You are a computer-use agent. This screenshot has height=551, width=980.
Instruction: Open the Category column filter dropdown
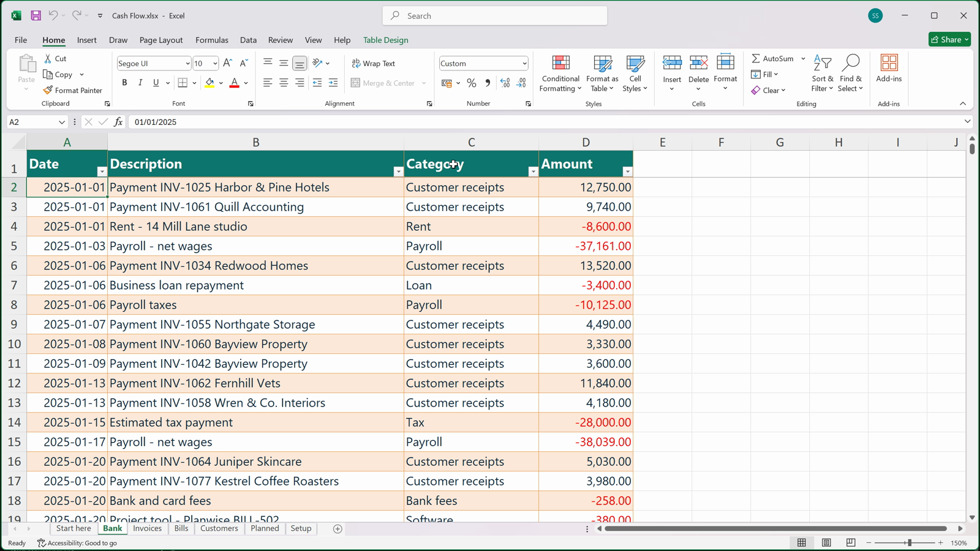533,171
